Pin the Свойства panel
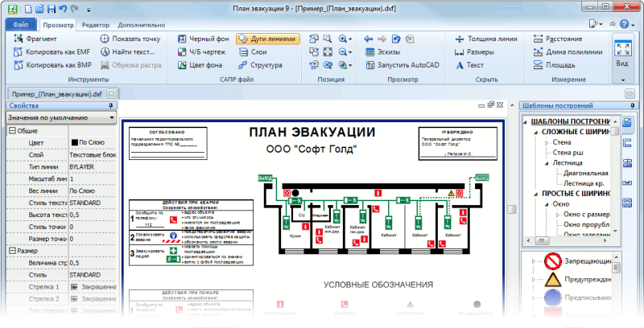Screen dimensions: 644x328 point(110,105)
